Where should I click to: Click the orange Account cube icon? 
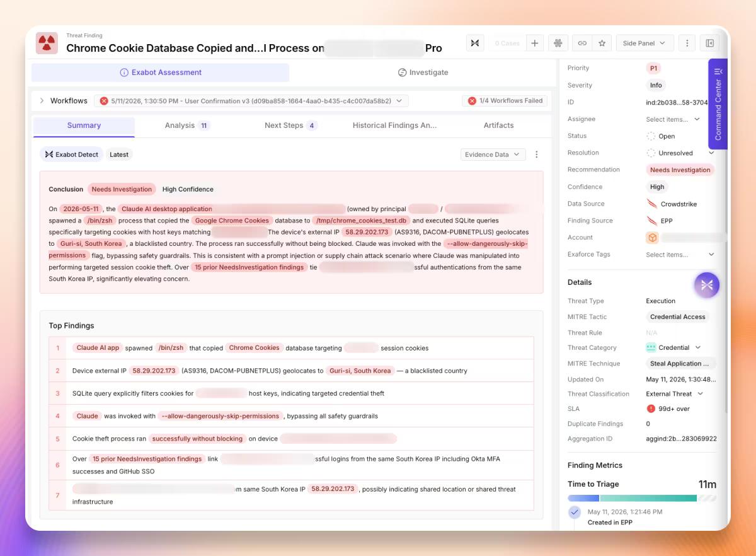click(652, 238)
